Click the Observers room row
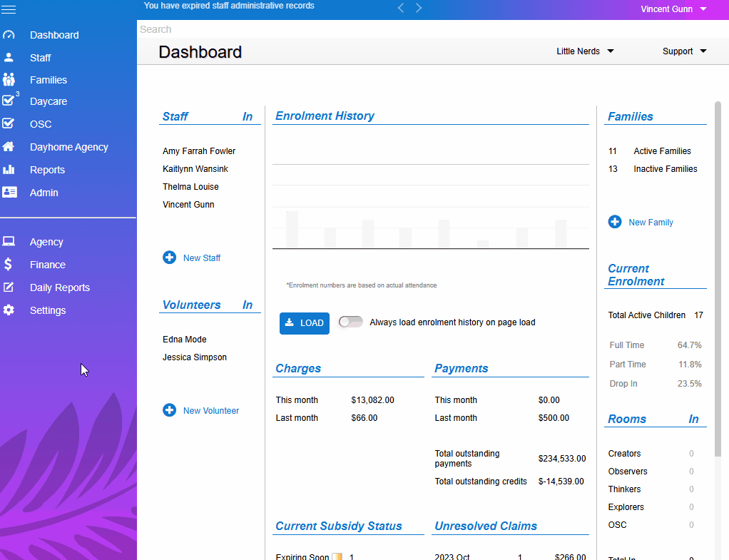The width and height of the screenshot is (729, 560). click(x=652, y=471)
